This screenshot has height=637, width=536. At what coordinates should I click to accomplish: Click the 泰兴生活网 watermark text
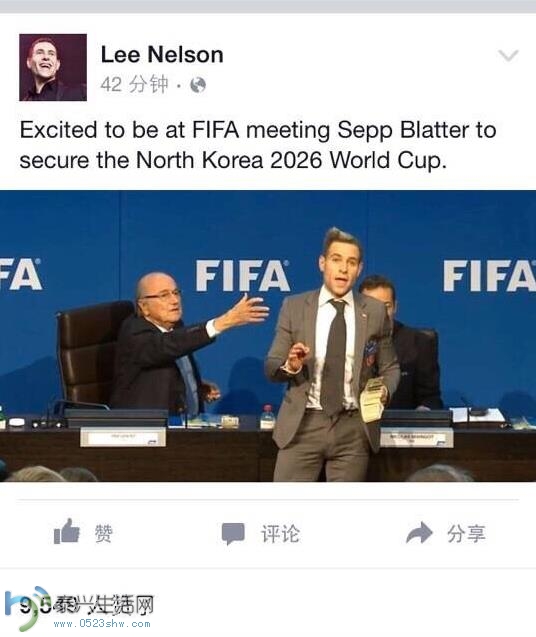tap(104, 605)
